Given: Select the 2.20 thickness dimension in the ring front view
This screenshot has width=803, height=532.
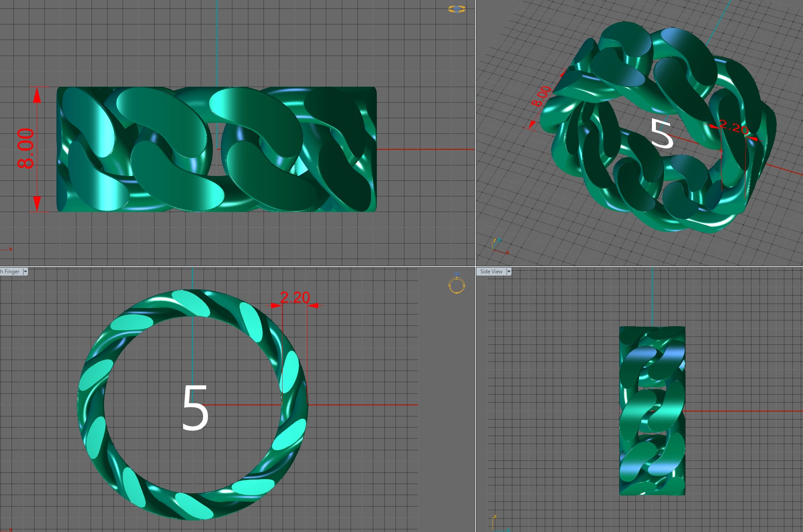Looking at the screenshot, I should [x=295, y=297].
